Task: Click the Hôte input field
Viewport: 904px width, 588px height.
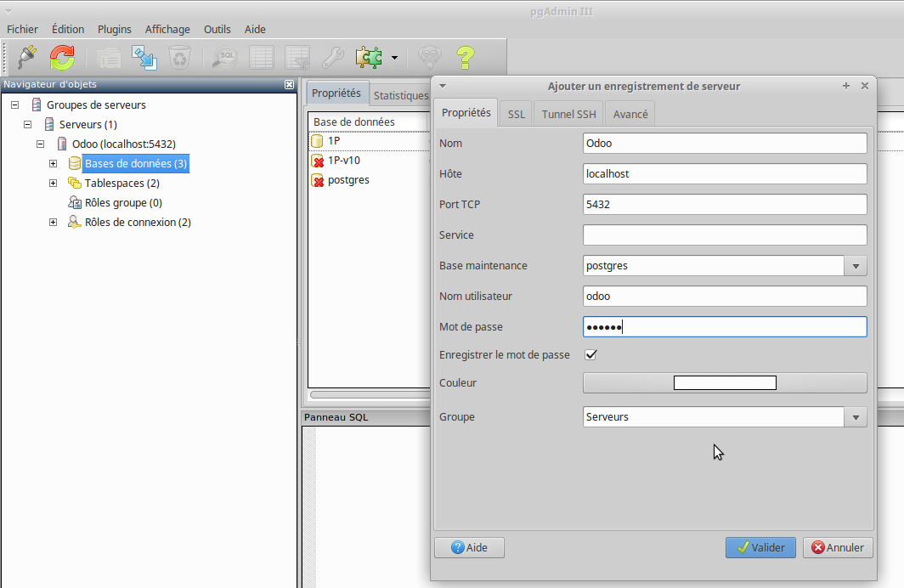Action: click(x=725, y=173)
